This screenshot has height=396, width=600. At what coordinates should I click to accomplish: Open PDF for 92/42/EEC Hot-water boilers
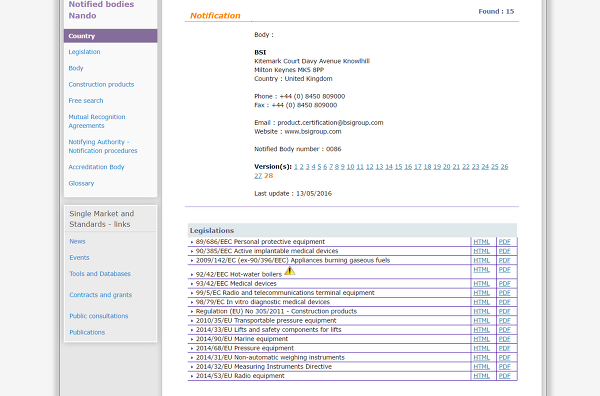click(x=505, y=270)
